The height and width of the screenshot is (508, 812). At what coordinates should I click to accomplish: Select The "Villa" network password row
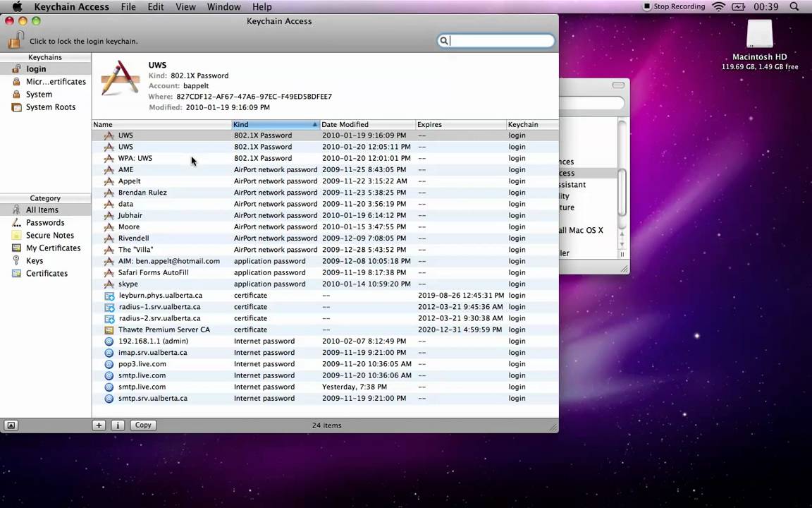[x=325, y=249]
